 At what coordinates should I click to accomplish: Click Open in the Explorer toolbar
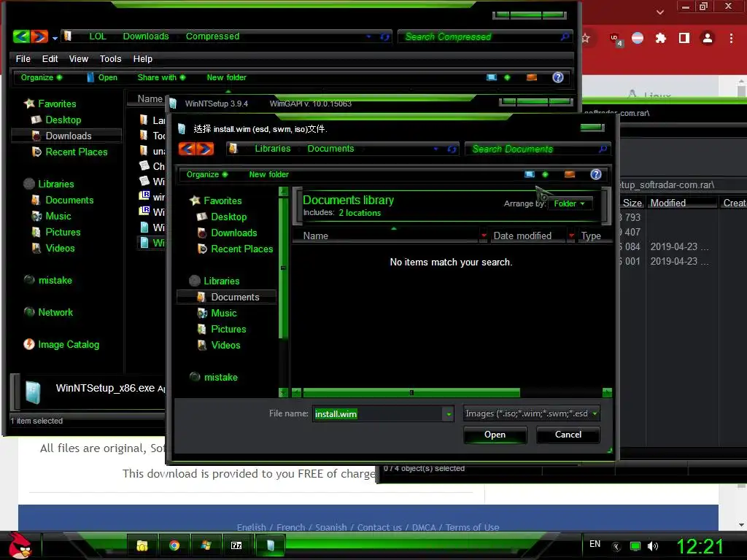coord(102,77)
